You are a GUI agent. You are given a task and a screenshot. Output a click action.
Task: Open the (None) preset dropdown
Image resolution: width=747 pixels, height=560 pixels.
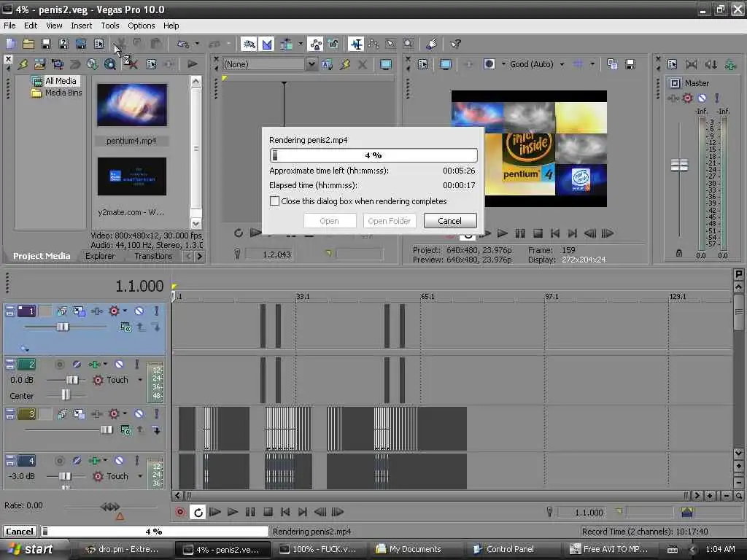coord(311,64)
